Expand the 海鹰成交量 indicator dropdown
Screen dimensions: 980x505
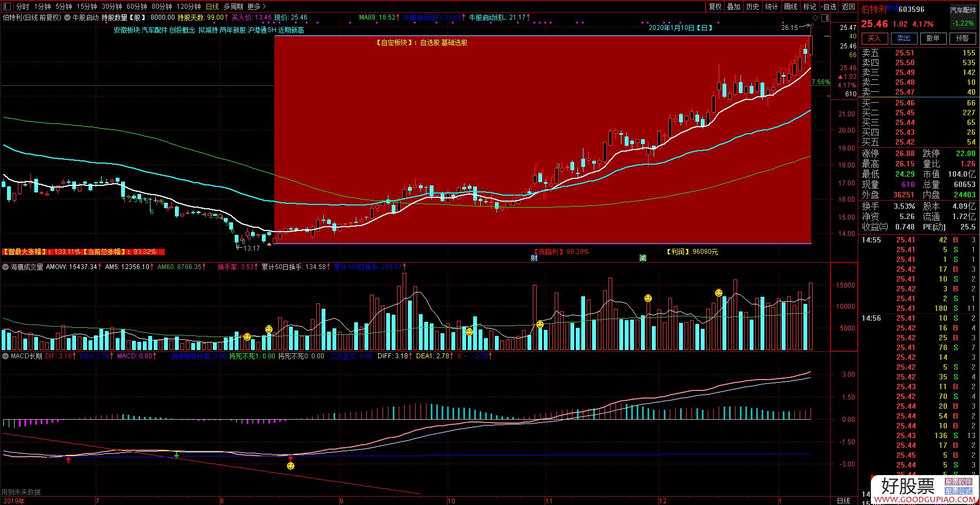5,267
